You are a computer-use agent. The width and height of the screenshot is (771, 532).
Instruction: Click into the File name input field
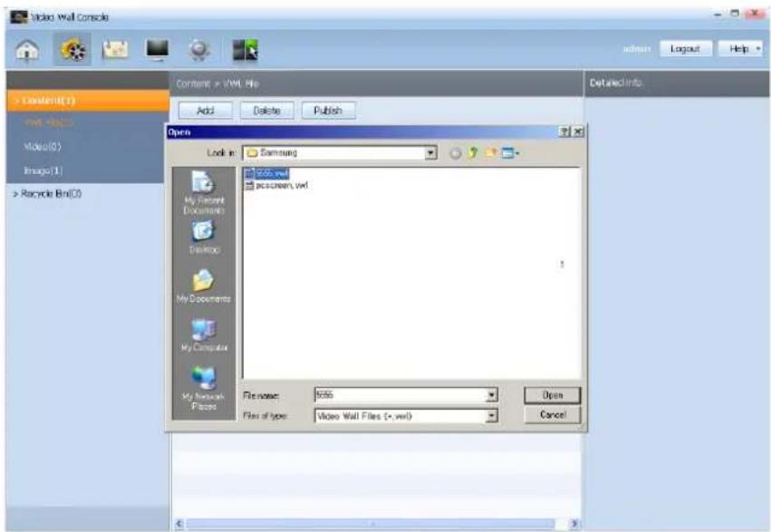(400, 395)
